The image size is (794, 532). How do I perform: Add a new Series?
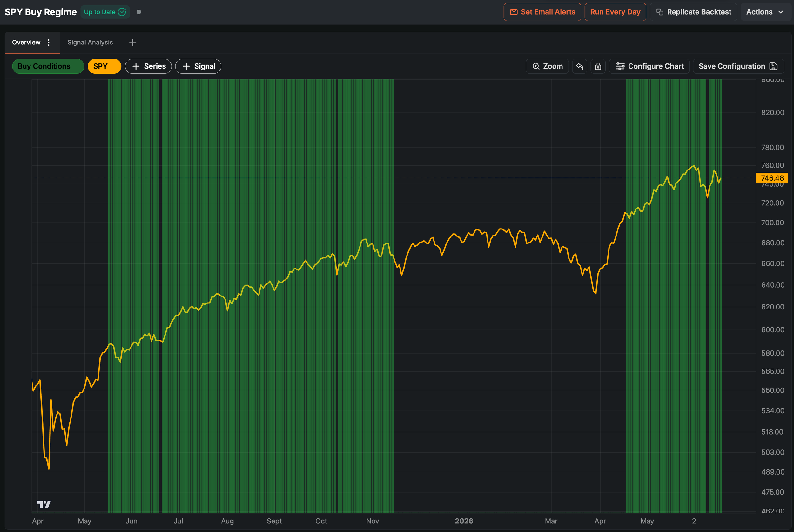click(148, 66)
